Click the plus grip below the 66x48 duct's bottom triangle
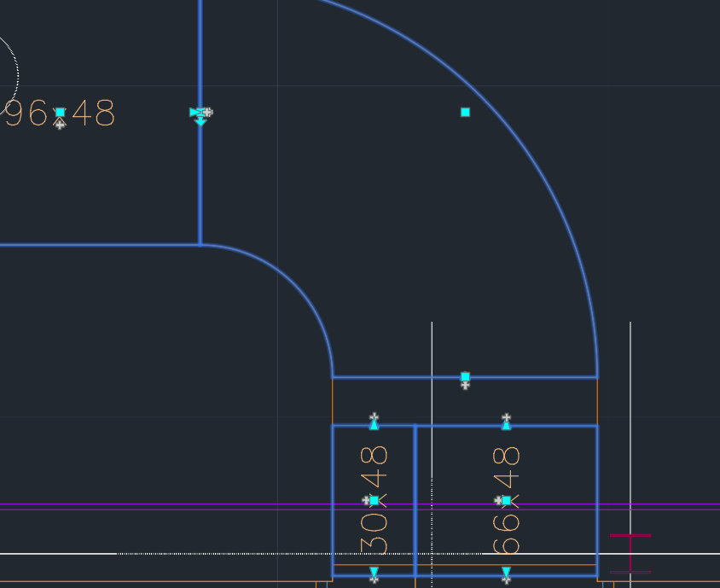This screenshot has height=588, width=720. tap(507, 579)
